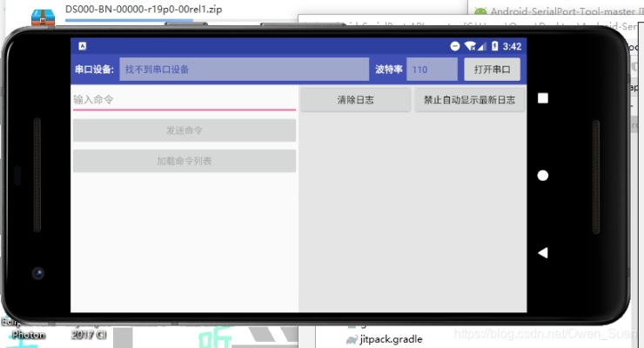Expand the 波特率 baud rate selector showing 110
The width and height of the screenshot is (644, 348).
(x=432, y=70)
